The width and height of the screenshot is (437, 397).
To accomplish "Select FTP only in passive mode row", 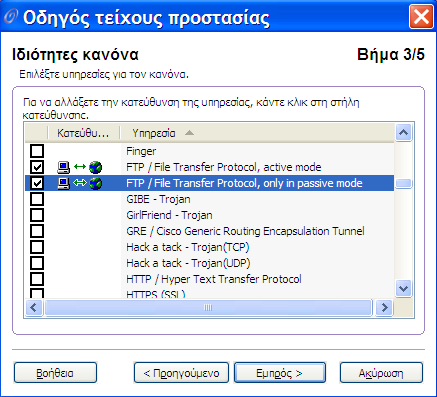I will (x=210, y=183).
